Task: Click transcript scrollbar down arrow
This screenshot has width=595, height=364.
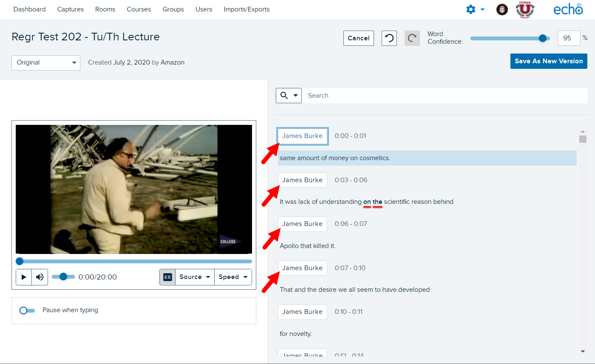Action: [x=583, y=351]
